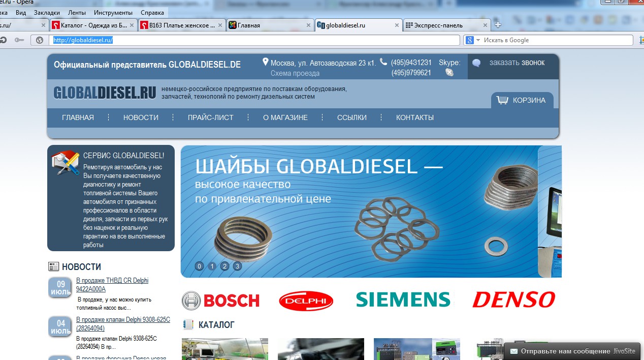644x360 pixels.
Task: Open the Инструменты menu
Action: tap(112, 12)
